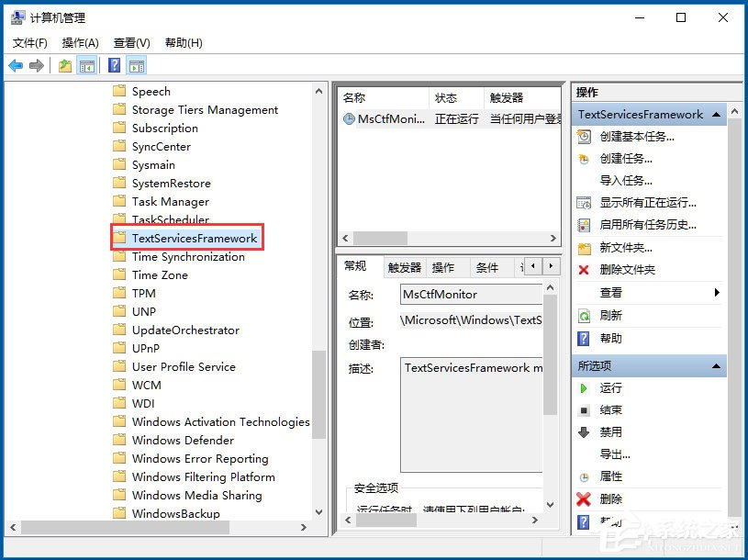Viewport: 748px width, 560px height.
Task: Click the help question-mark toolbar icon
Action: (x=112, y=65)
